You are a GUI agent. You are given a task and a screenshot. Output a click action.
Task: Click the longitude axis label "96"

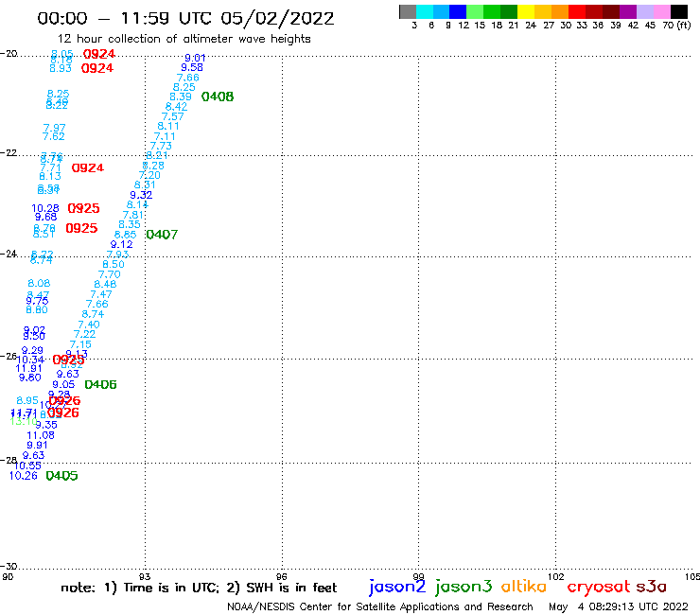(281, 576)
